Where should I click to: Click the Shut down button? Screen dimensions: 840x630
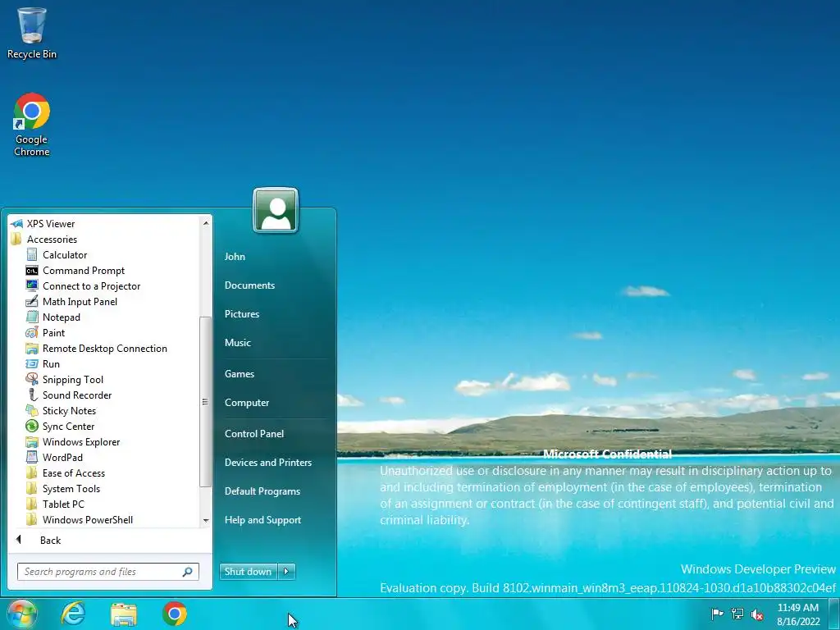[x=249, y=572]
